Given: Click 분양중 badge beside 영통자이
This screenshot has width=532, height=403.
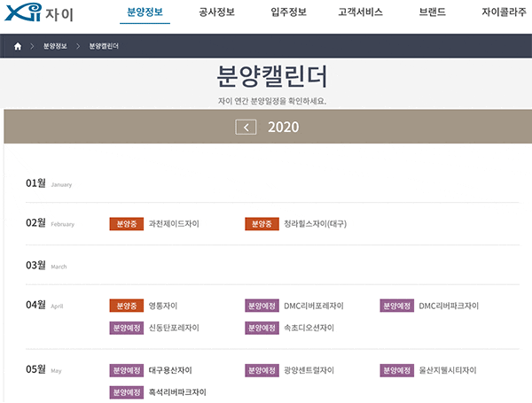Looking at the screenshot, I should [127, 306].
